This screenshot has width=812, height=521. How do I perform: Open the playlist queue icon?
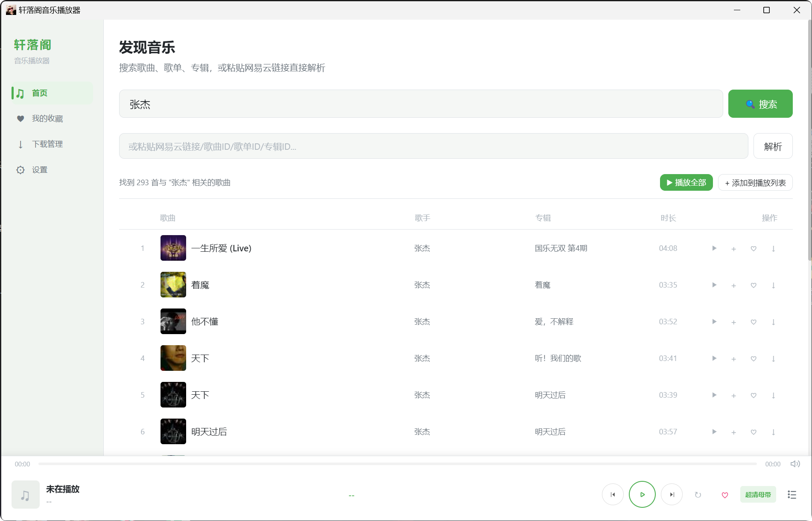pos(792,495)
